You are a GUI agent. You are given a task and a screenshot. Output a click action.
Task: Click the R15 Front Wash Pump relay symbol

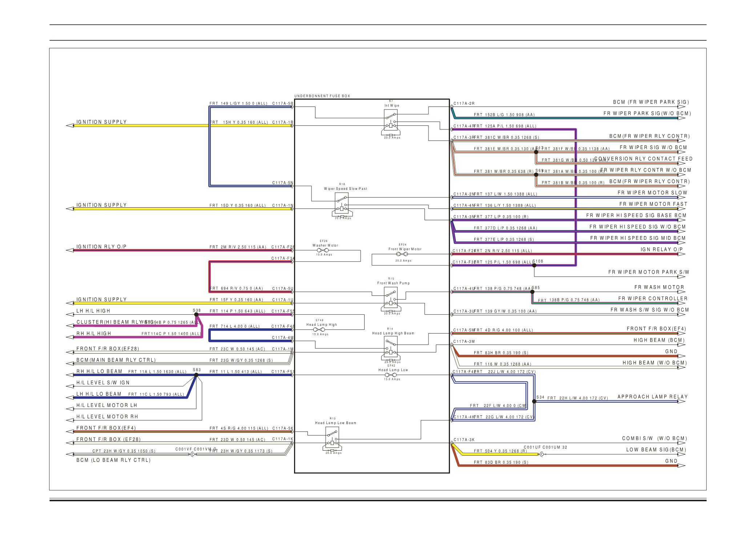(391, 298)
